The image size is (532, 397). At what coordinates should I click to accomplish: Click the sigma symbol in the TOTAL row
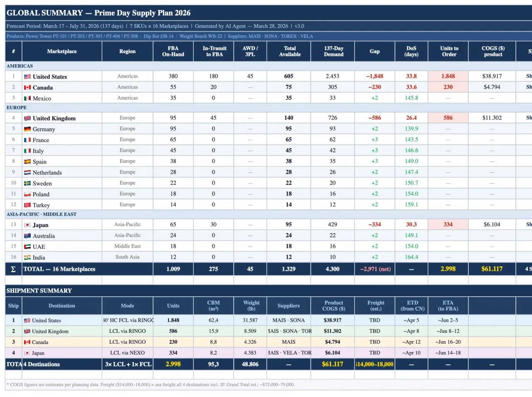pos(13,269)
